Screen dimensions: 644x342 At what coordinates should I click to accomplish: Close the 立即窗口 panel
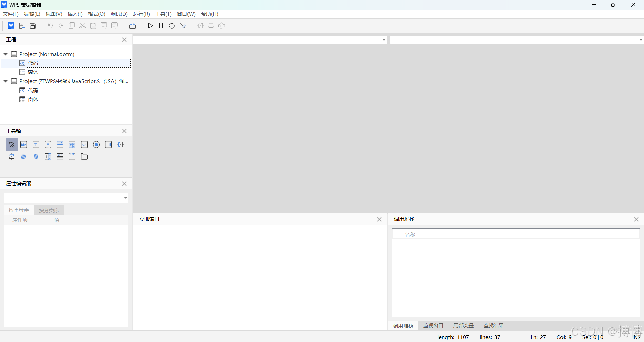pos(379,219)
